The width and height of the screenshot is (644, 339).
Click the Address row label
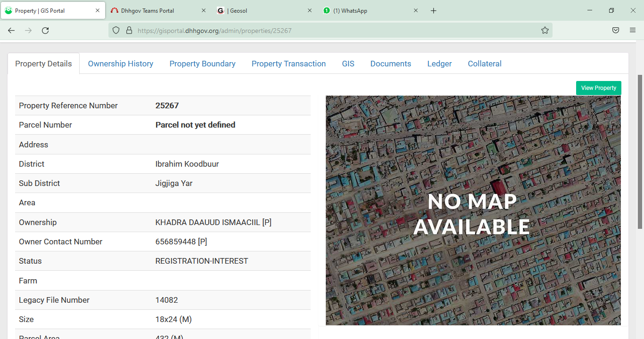[33, 145]
